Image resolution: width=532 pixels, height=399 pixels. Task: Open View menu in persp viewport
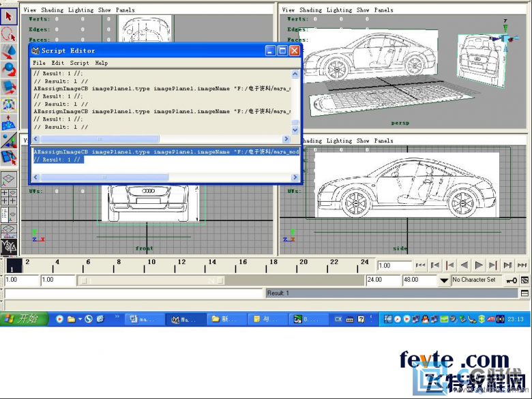point(289,10)
